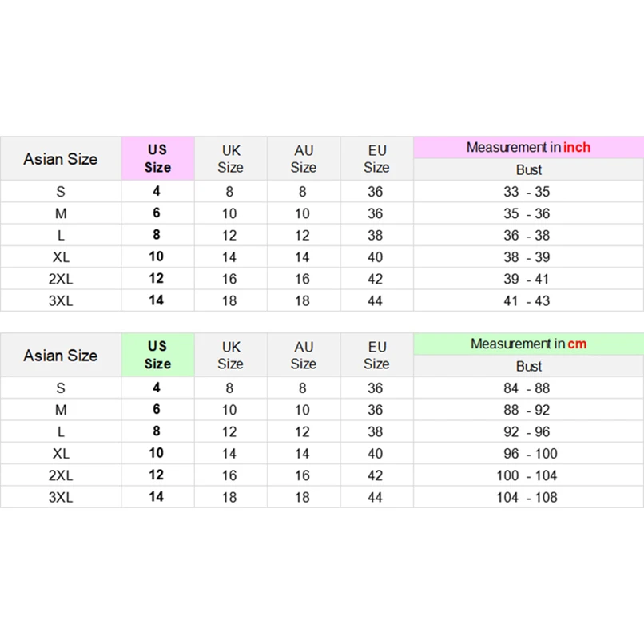Click bust range 33 - 35 cell
Image resolution: width=644 pixels, height=644 pixels.
(x=528, y=192)
